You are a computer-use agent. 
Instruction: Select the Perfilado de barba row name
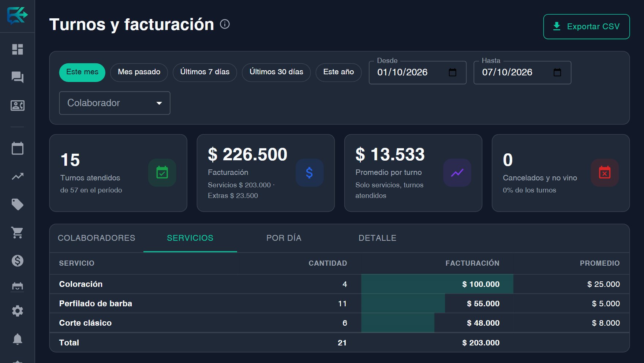pyautogui.click(x=96, y=303)
